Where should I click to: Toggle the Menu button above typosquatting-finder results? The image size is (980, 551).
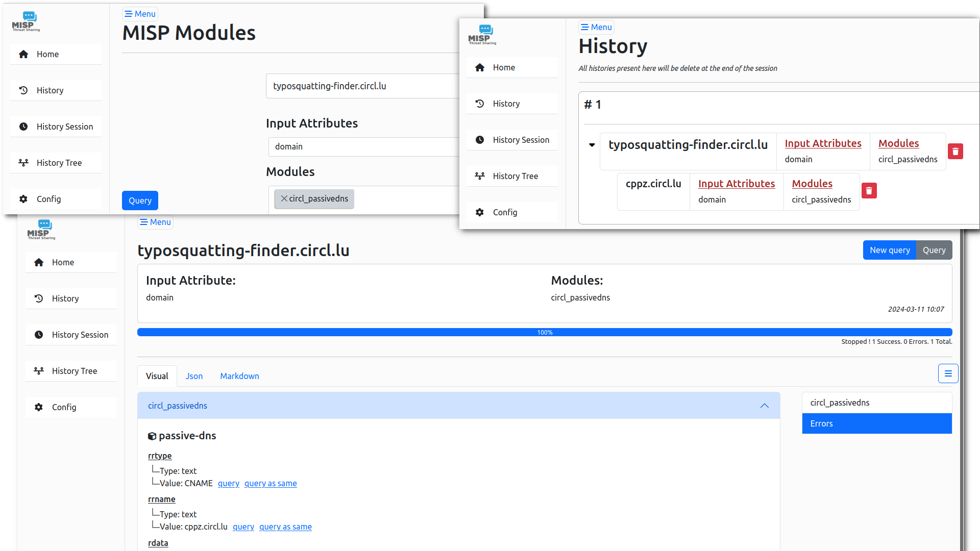click(x=155, y=222)
